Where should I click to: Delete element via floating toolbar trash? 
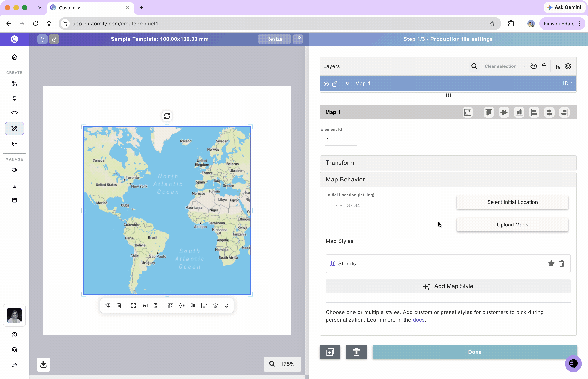point(119,305)
